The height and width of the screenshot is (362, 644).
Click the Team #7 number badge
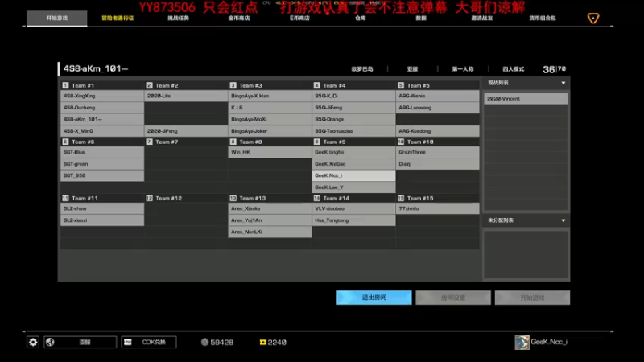coord(149,142)
